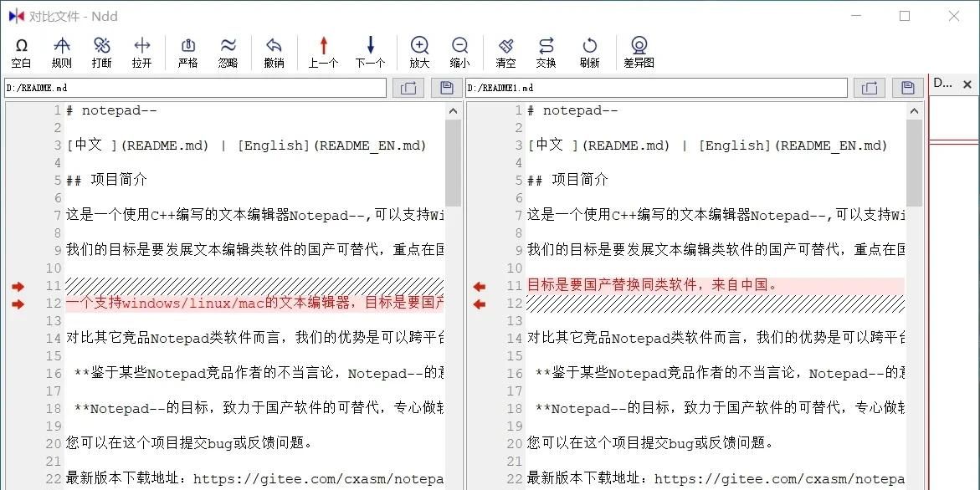Screen dimensions: 980x490
Task: Swap the left and right files
Action: (x=546, y=50)
